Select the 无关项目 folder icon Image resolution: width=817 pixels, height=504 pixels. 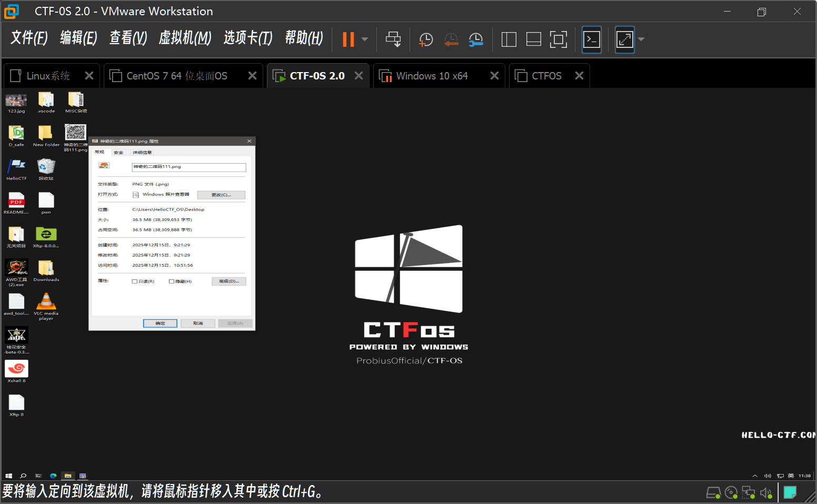[x=16, y=237]
